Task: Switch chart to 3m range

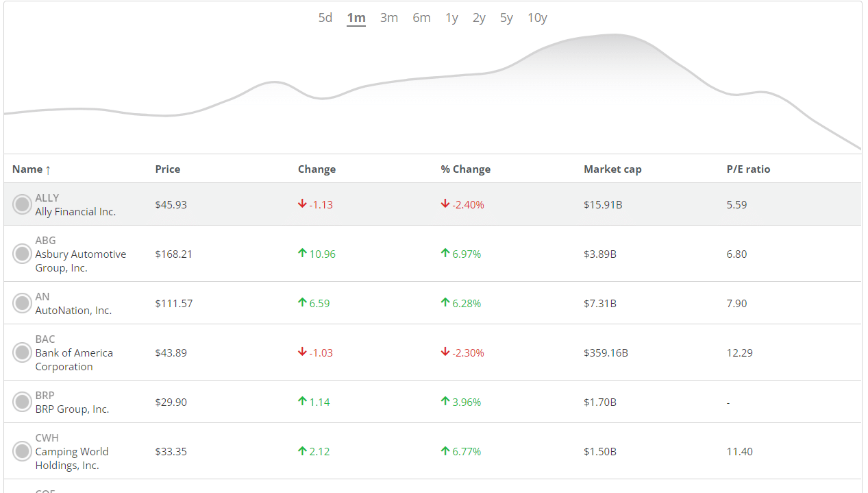Action: (x=389, y=18)
